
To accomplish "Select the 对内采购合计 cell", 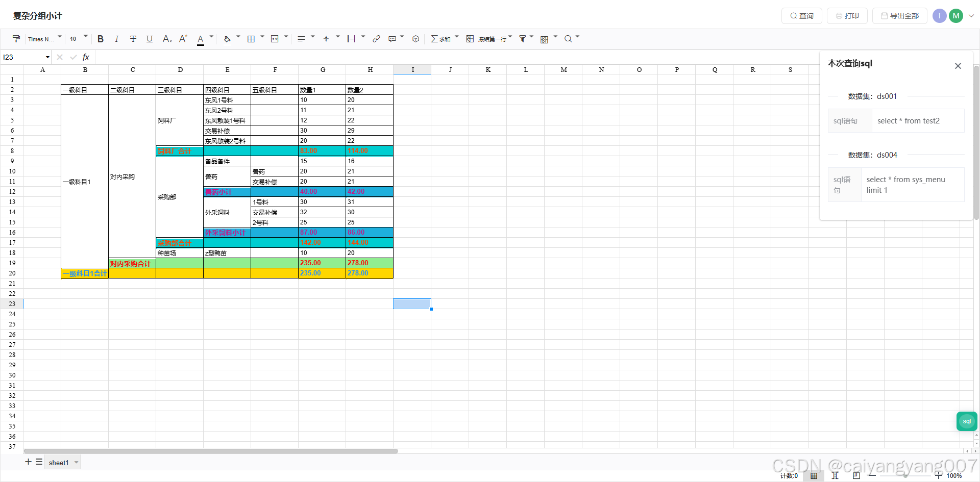I will tap(132, 263).
